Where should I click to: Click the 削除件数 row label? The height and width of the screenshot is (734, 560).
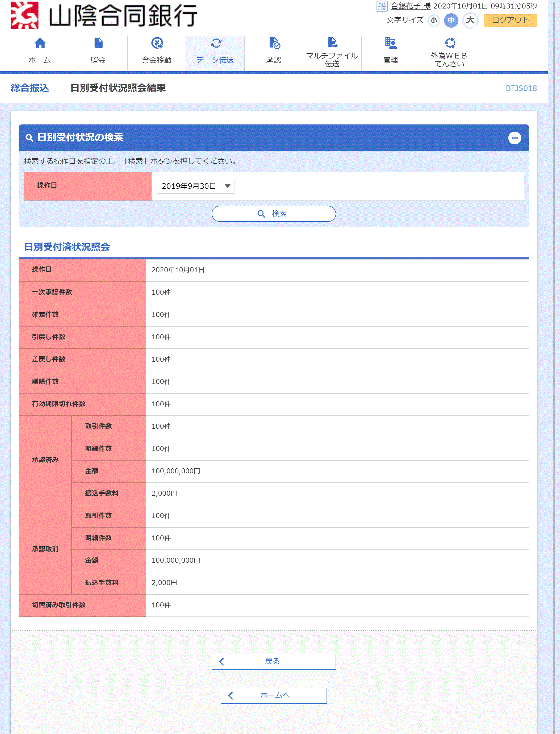(45, 382)
